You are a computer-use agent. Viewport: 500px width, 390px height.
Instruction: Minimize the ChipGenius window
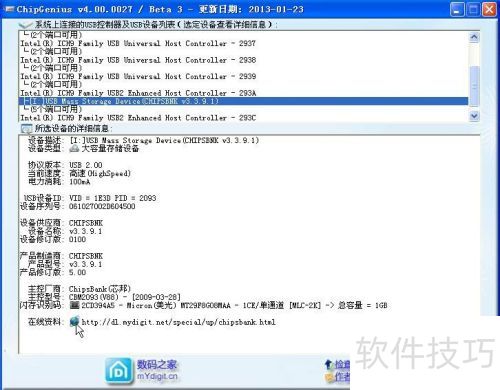coord(456,9)
